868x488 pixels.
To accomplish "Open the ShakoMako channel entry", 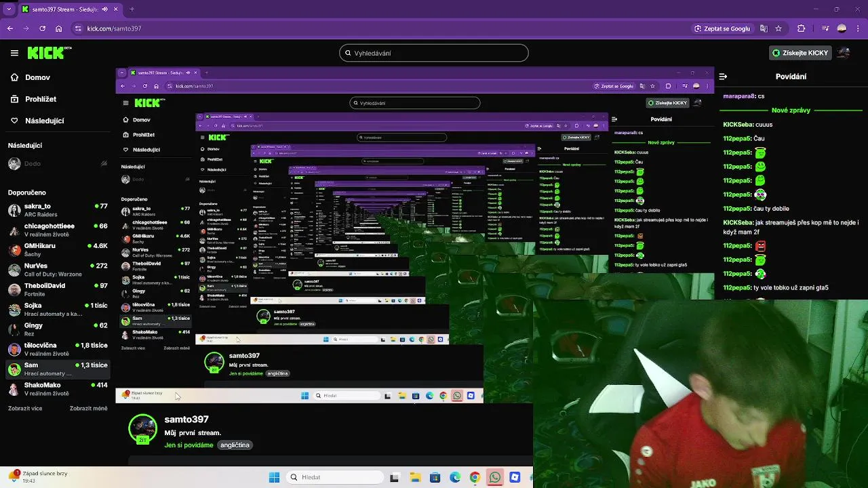I will coord(58,389).
